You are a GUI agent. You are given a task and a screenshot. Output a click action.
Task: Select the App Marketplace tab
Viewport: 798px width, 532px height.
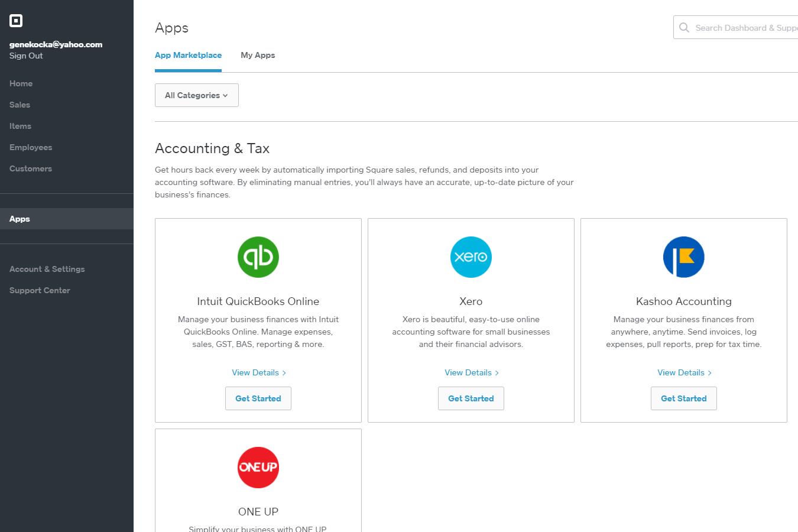188,55
